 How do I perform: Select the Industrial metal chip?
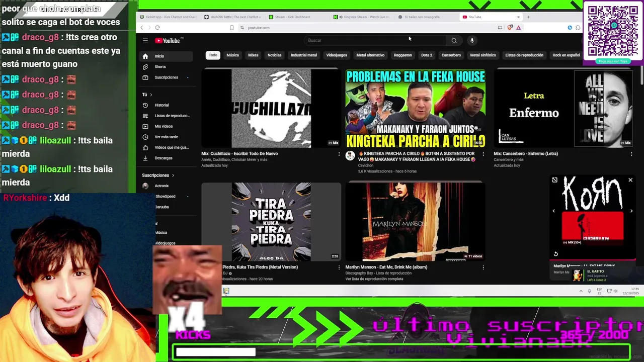point(304,55)
